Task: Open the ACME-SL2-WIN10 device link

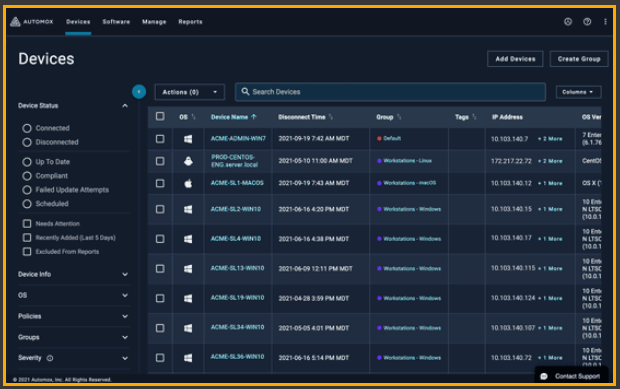Action: [236, 209]
